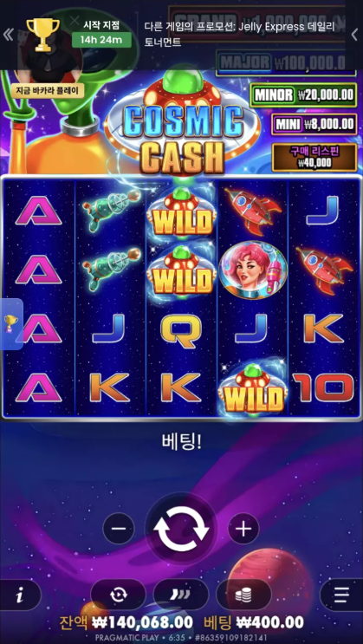
Task: Click the pink-haired woman symbol on reels
Action: tap(253, 270)
